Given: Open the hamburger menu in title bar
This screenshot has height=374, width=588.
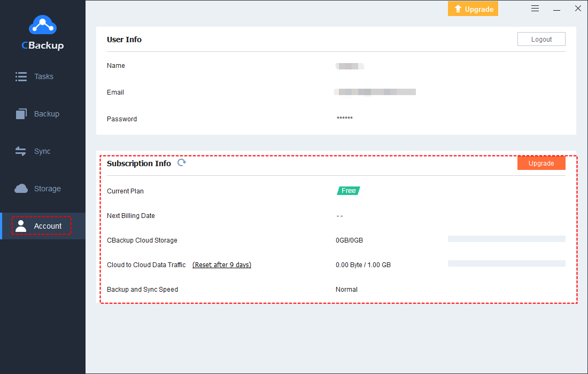Looking at the screenshot, I should click(x=535, y=8).
